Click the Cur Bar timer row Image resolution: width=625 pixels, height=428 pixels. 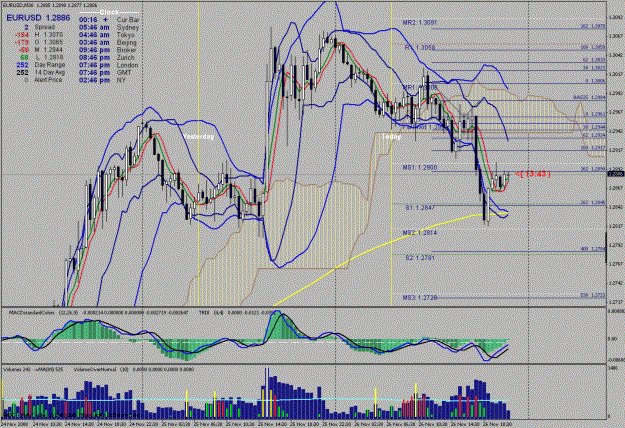point(109,20)
